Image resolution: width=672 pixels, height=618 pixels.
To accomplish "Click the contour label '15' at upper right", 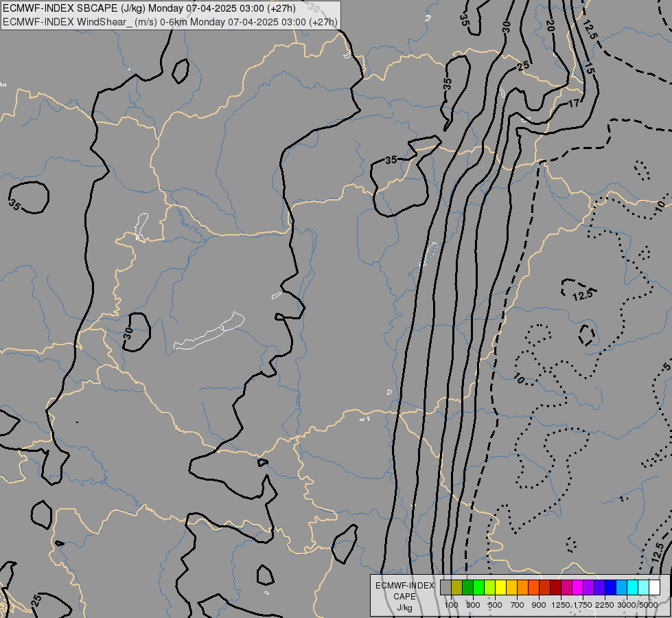I will pyautogui.click(x=589, y=69).
